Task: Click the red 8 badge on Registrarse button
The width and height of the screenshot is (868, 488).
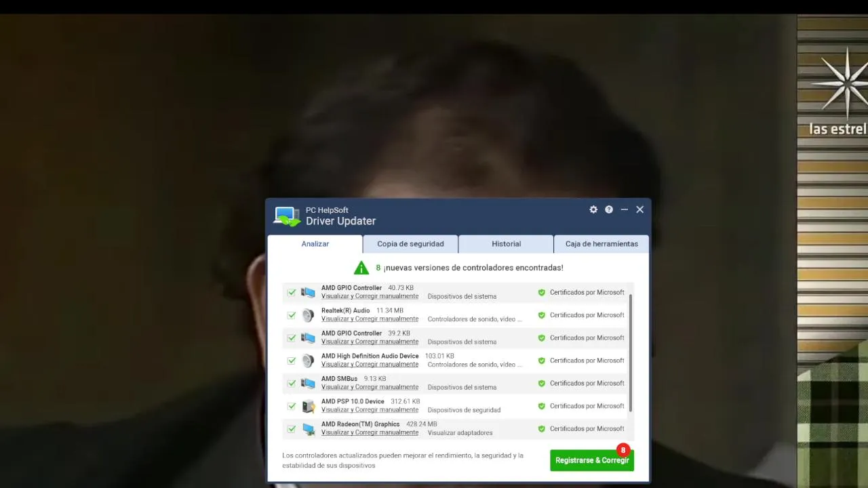Action: click(x=623, y=450)
